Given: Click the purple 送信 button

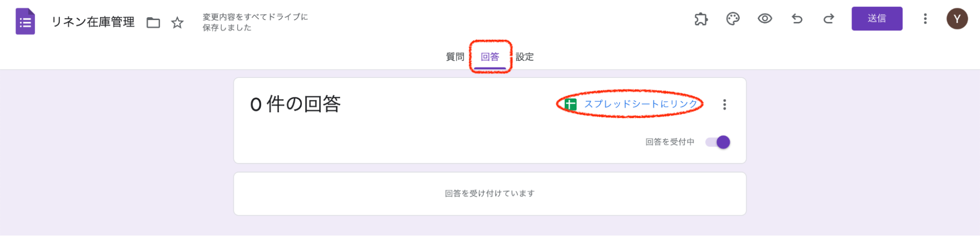Looking at the screenshot, I should pos(877,19).
